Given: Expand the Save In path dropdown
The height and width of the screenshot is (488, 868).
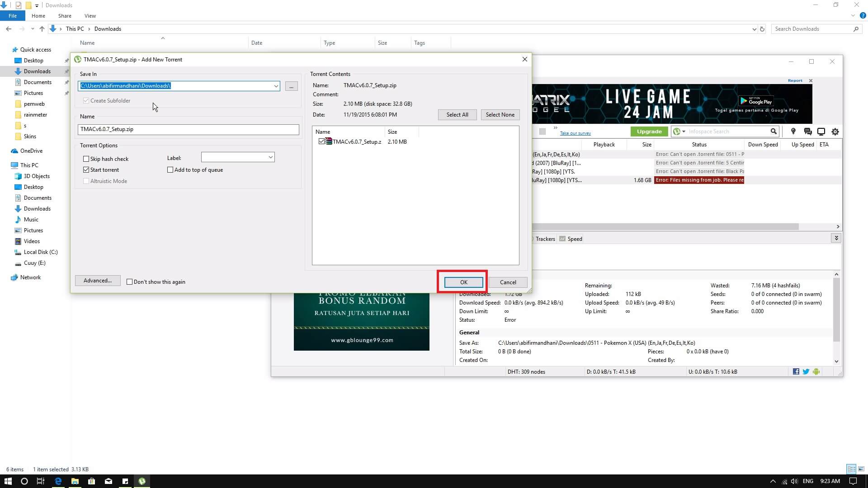Looking at the screenshot, I should [x=276, y=86].
